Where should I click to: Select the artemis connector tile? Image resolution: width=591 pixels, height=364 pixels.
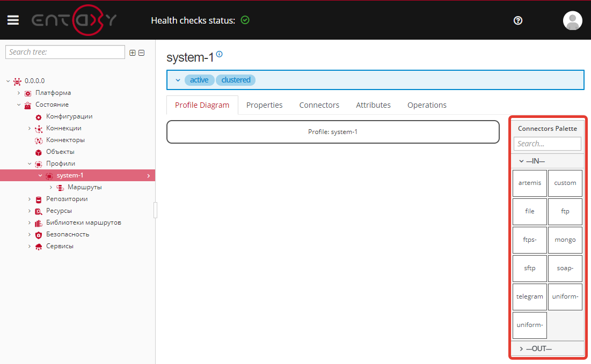530,183
